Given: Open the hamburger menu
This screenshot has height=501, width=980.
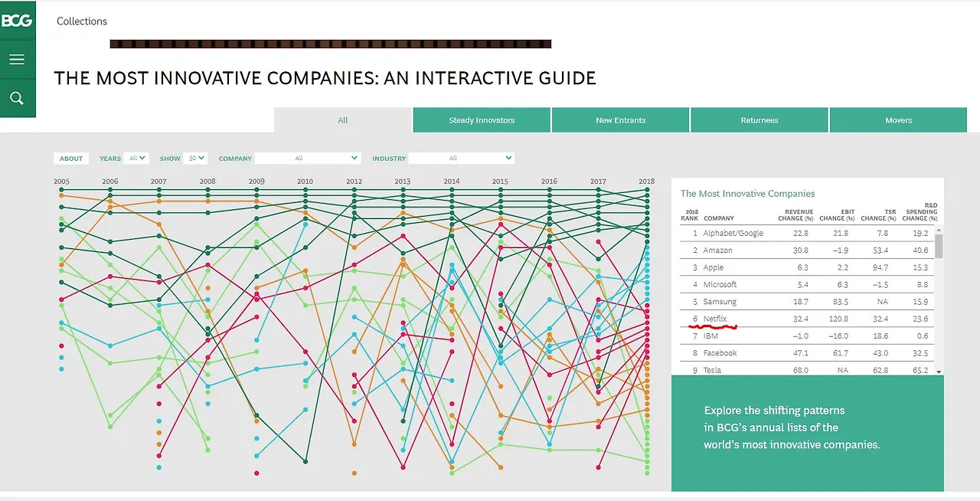Looking at the screenshot, I should tap(17, 60).
